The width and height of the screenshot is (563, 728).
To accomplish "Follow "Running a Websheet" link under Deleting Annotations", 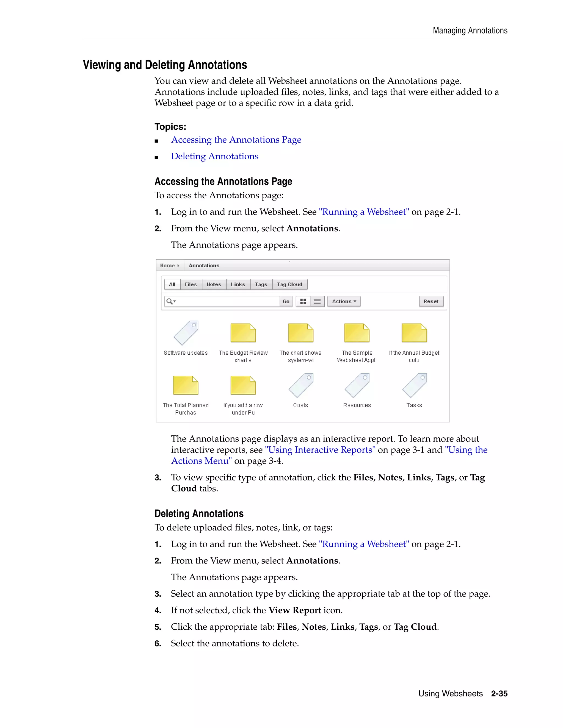I will pyautogui.click(x=364, y=544).
